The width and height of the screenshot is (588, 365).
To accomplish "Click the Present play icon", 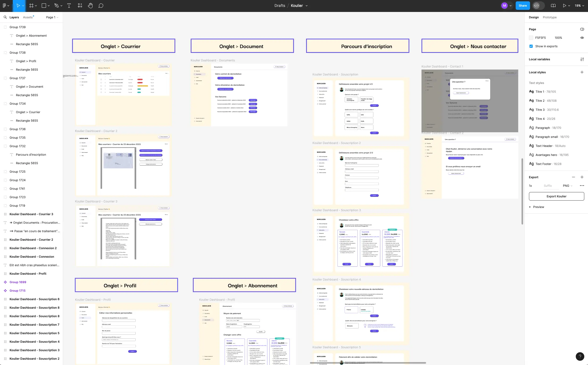I will pyautogui.click(x=564, y=6).
